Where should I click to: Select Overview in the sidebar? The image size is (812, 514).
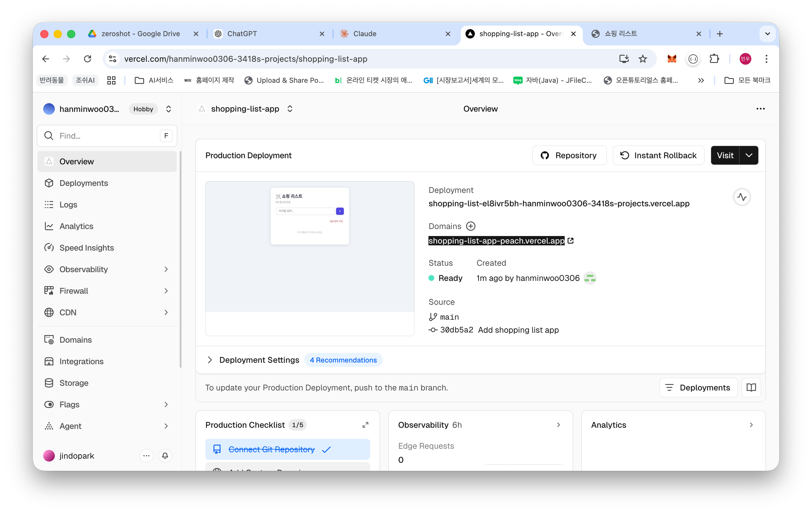click(x=107, y=161)
